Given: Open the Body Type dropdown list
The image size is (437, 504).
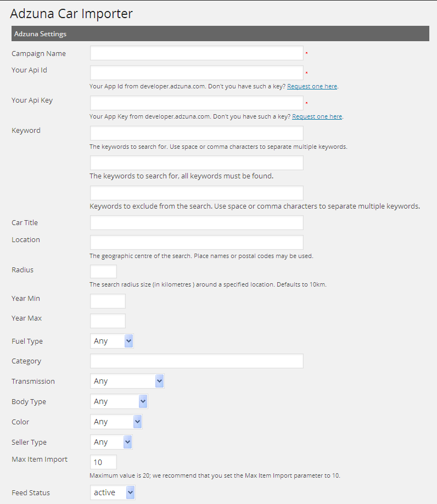Looking at the screenshot, I should [x=119, y=402].
